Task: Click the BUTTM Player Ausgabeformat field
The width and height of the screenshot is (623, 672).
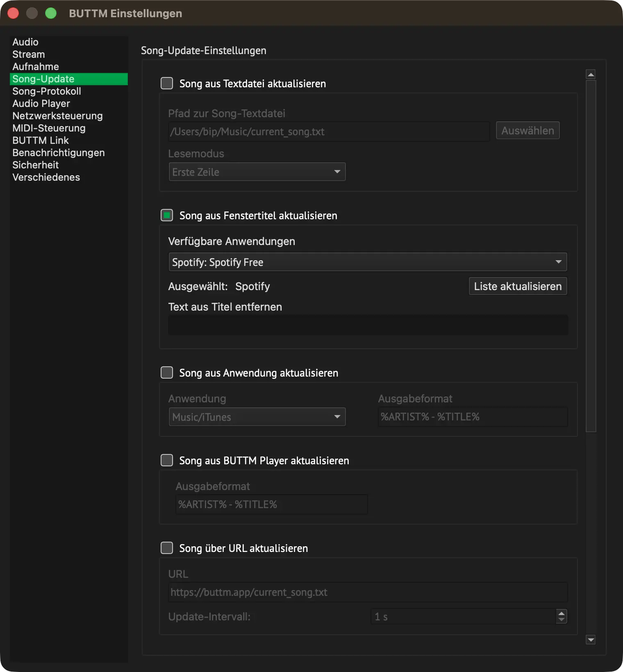Action: (272, 504)
